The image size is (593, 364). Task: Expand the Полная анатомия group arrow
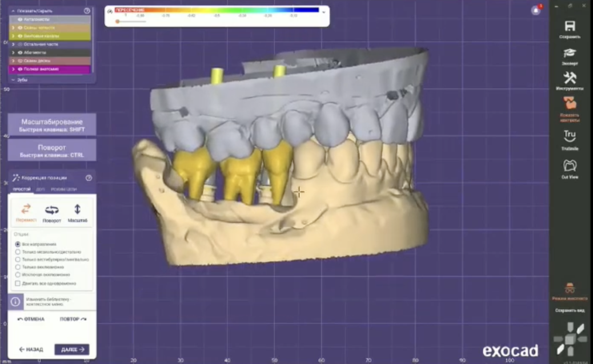[13, 69]
